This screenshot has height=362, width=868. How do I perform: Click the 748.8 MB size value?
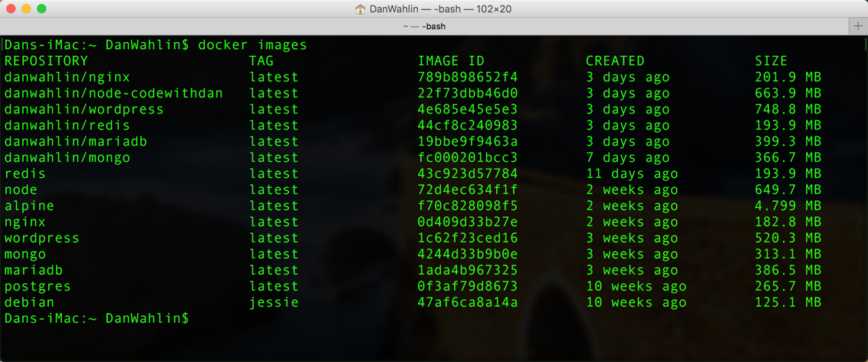pos(788,109)
